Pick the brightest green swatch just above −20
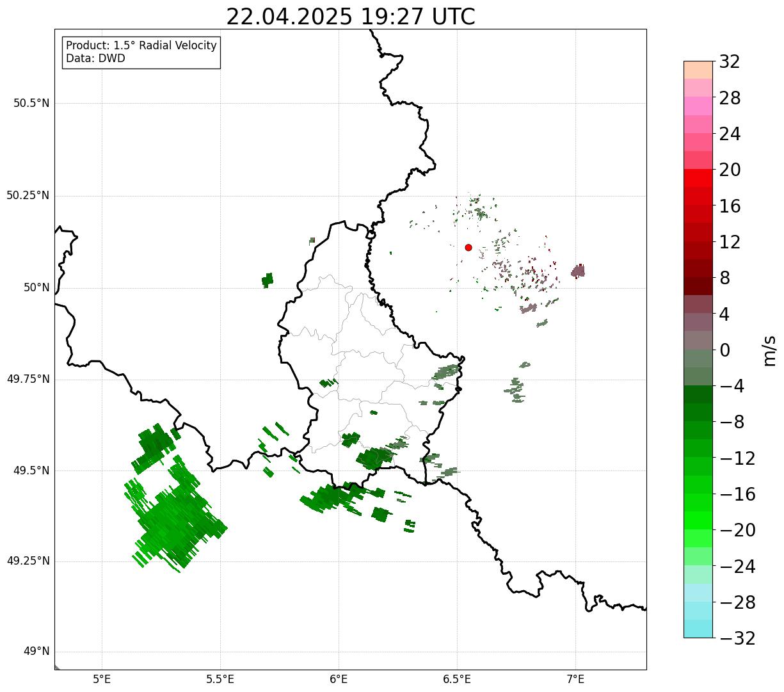The height and width of the screenshot is (692, 784). pyautogui.click(x=698, y=520)
